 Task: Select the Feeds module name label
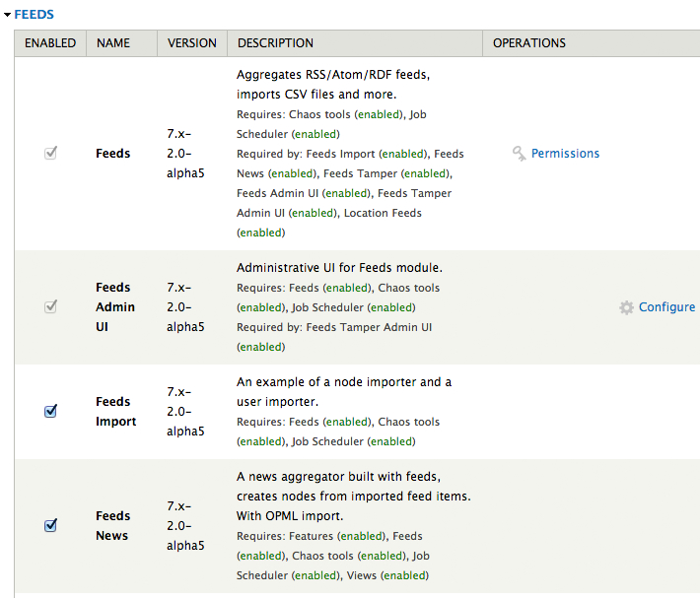(x=112, y=154)
